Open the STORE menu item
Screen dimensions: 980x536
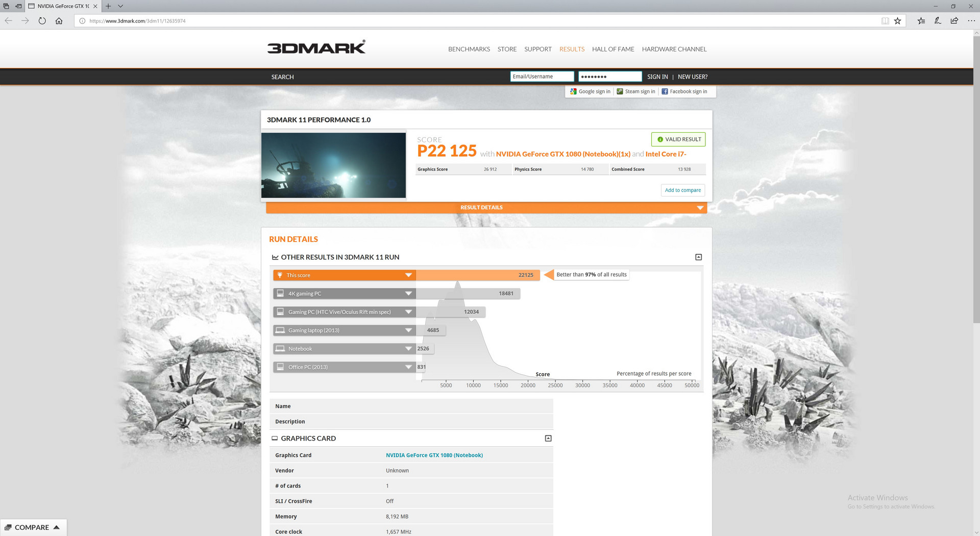pyautogui.click(x=507, y=49)
